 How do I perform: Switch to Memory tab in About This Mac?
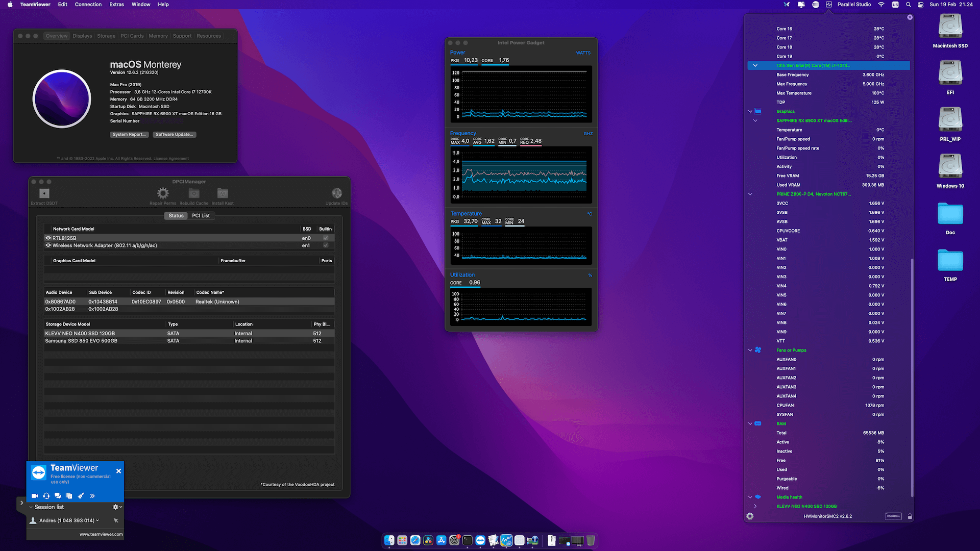point(158,36)
